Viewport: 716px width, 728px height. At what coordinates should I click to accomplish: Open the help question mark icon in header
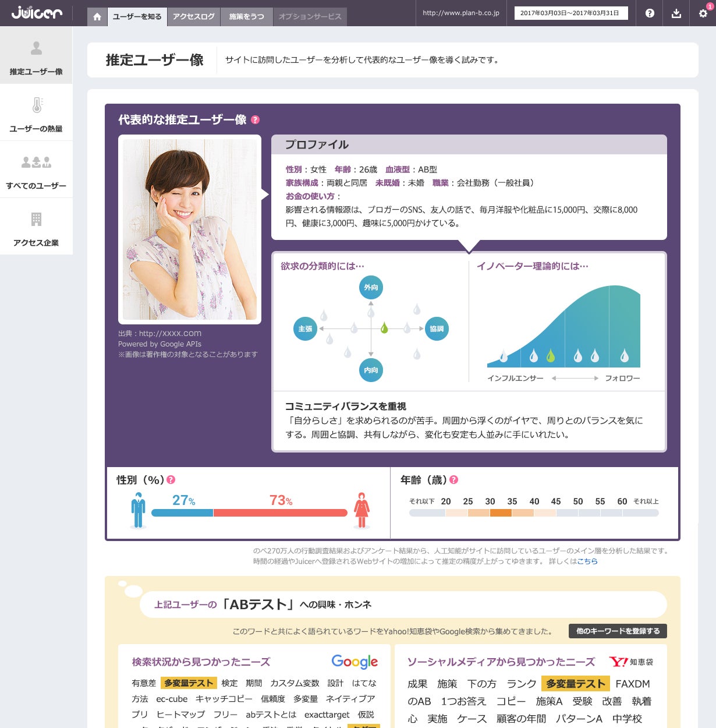(x=650, y=13)
